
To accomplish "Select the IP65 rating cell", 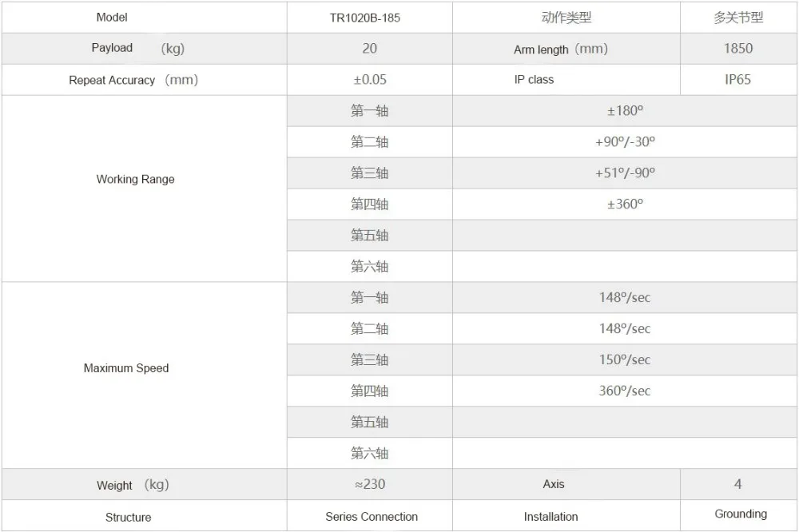I will click(x=738, y=80).
